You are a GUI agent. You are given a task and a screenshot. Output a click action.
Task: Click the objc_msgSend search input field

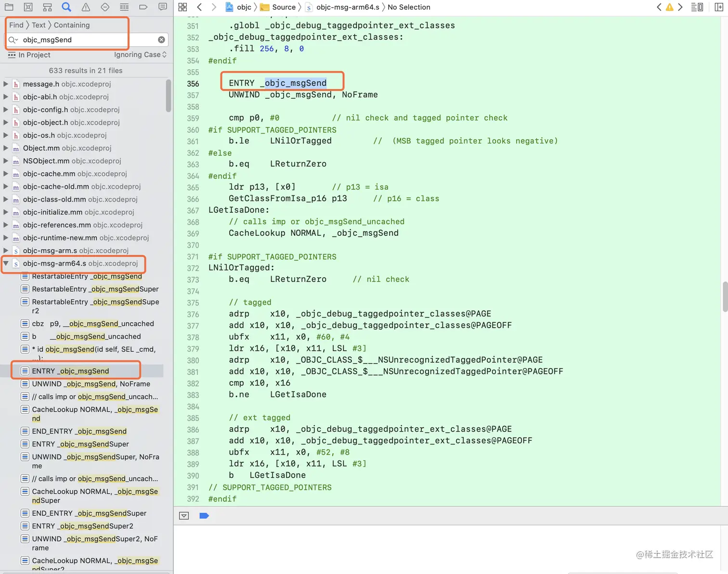pyautogui.click(x=87, y=40)
